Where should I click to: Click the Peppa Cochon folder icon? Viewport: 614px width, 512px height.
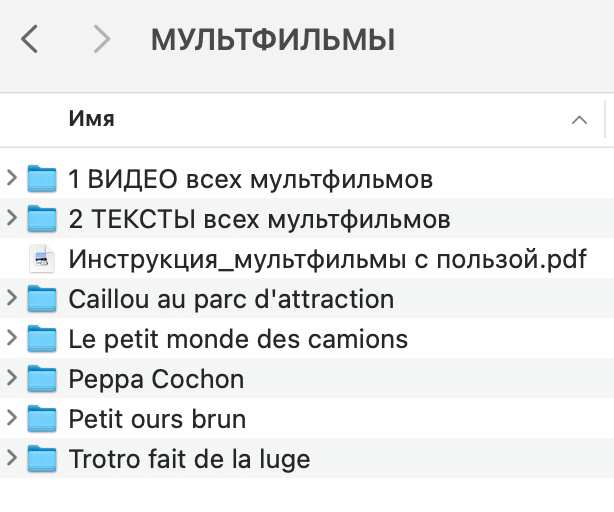(x=42, y=379)
